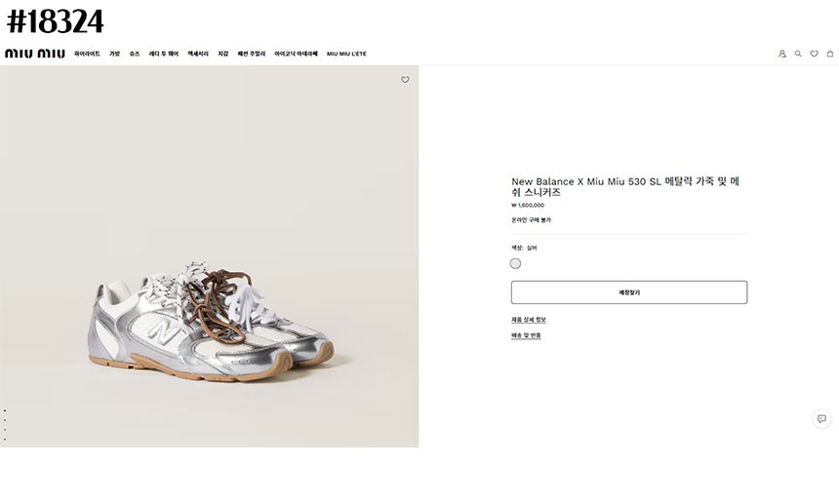Open the chat support bubble icon
839x504 pixels.
(821, 418)
